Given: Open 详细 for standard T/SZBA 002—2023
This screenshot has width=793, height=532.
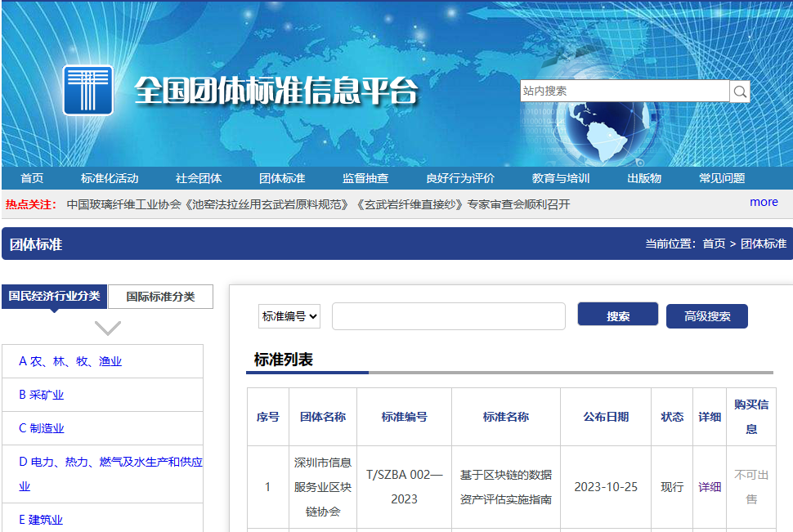Looking at the screenshot, I should [708, 487].
